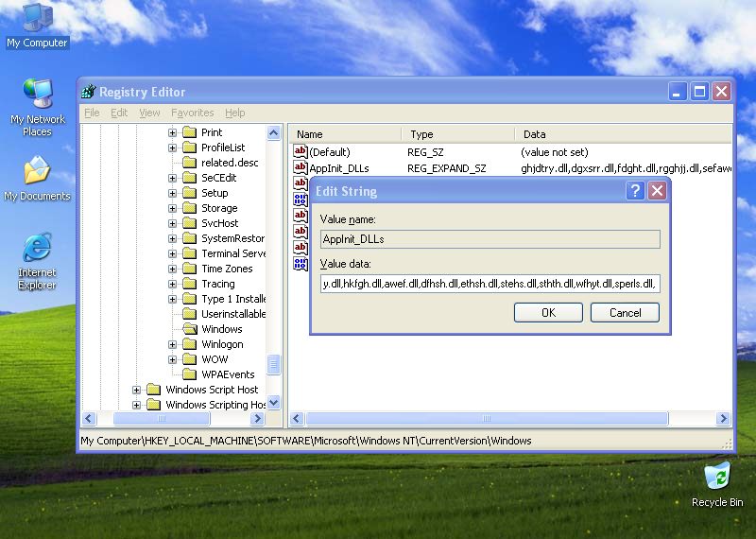Select the Winlogon folder icon
This screenshot has width=756, height=539.
pos(190,344)
